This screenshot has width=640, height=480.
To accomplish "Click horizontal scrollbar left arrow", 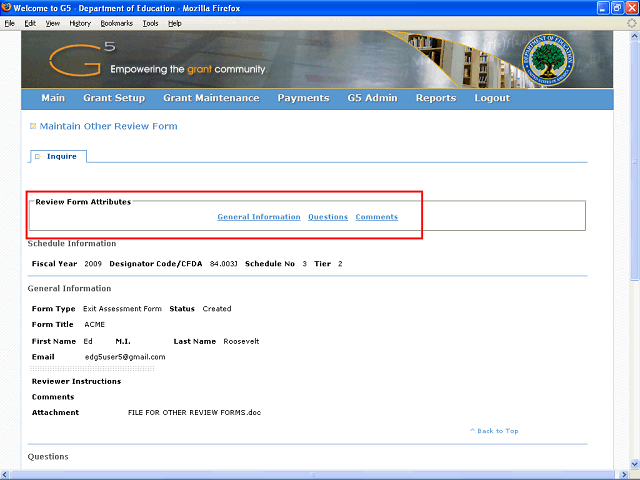I will coord(5,475).
